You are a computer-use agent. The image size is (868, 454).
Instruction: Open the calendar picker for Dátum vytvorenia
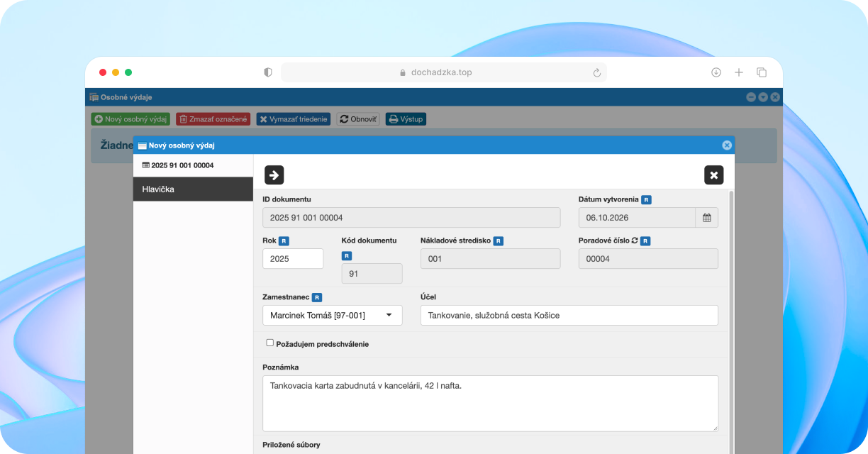coord(707,218)
